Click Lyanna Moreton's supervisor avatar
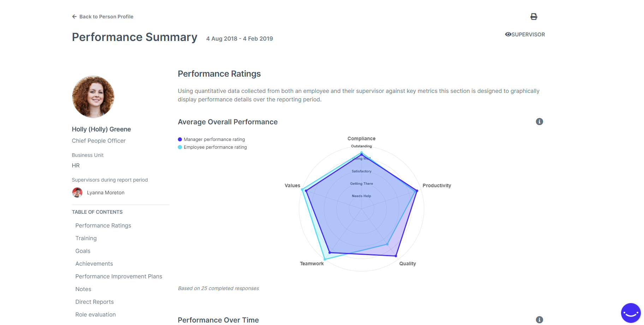 coord(77,193)
